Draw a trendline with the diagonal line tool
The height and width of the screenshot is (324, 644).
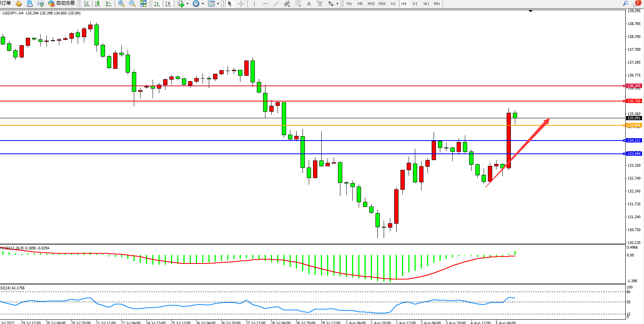click(x=276, y=4)
